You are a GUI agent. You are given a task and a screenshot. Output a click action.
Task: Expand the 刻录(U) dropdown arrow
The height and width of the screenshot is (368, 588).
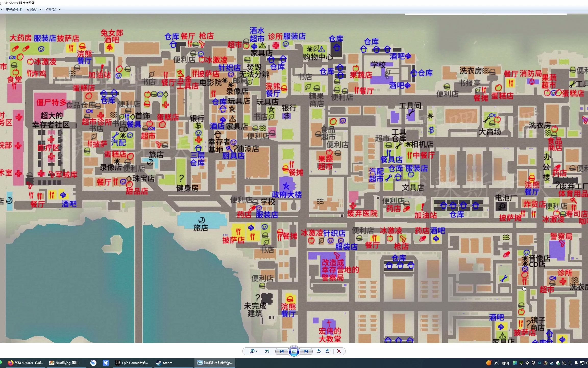coord(41,10)
